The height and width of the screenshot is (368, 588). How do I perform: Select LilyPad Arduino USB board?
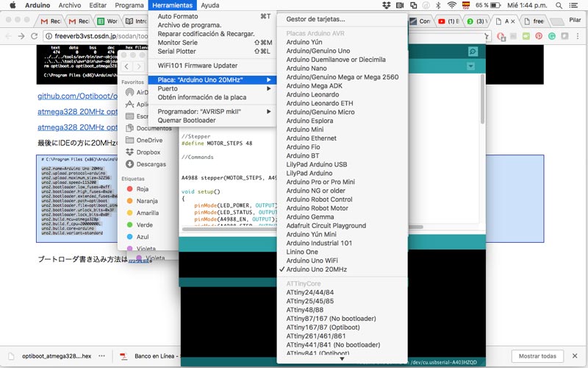[317, 164]
